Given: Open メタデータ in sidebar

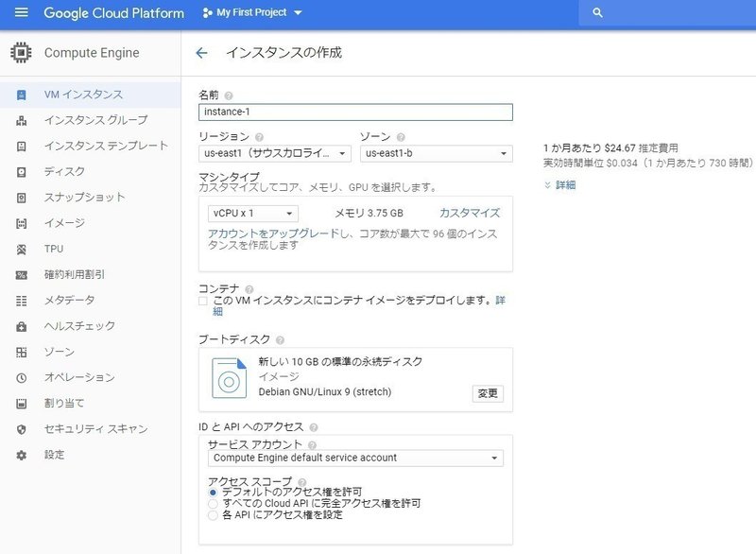Looking at the screenshot, I should click(x=91, y=301).
